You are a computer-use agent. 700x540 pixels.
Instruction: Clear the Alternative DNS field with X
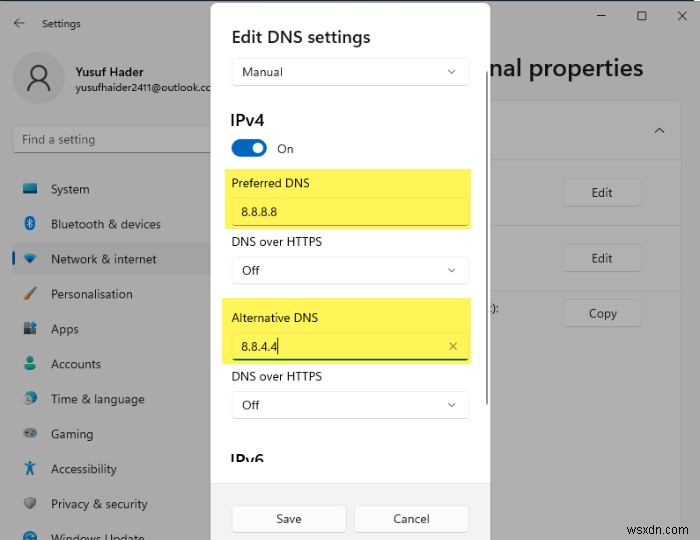click(x=453, y=347)
